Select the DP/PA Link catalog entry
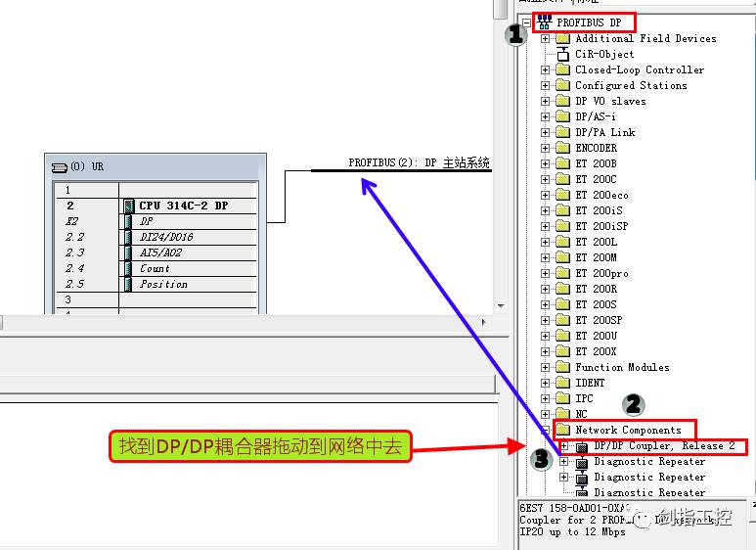 tap(604, 132)
